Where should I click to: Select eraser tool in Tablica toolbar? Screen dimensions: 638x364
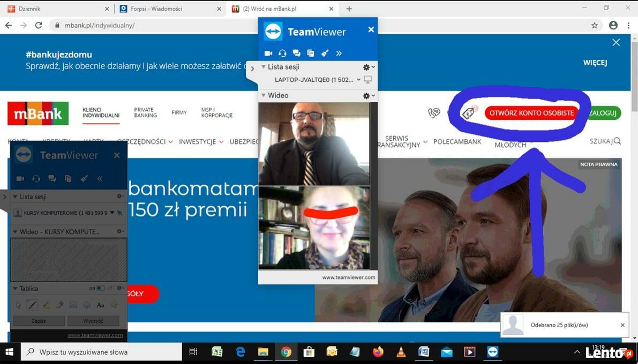pos(60,305)
